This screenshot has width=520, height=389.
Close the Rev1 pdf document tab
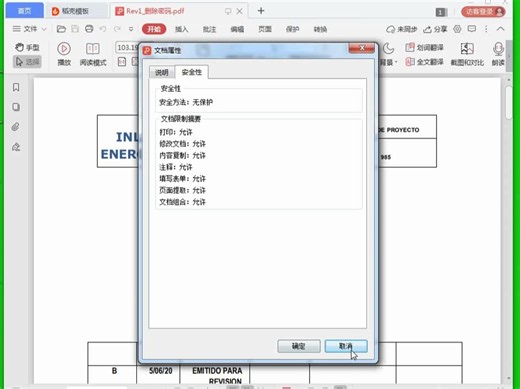tap(239, 11)
